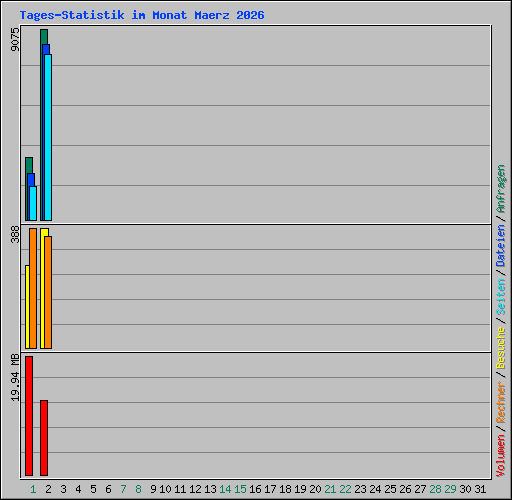Screen dimensions: 512x500
Task: Click day '19' on the x-axis
Action: [x=300, y=489]
